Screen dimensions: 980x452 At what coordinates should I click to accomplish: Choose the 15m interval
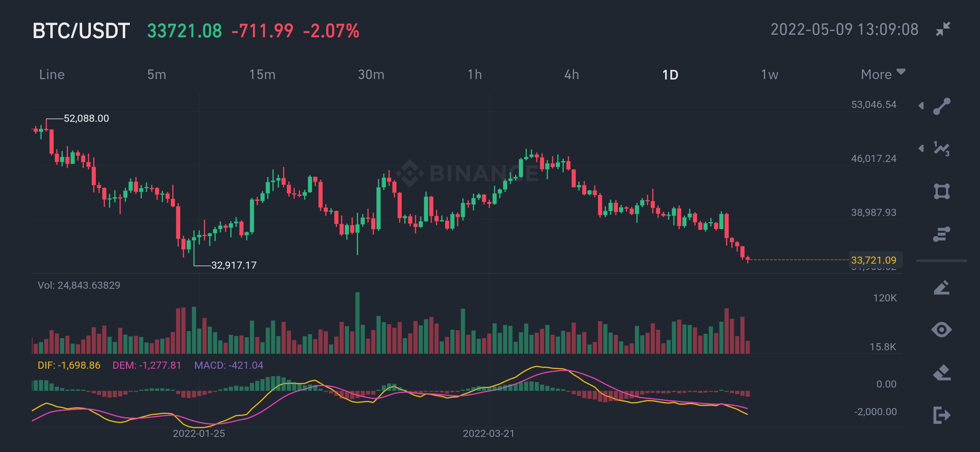pos(262,74)
